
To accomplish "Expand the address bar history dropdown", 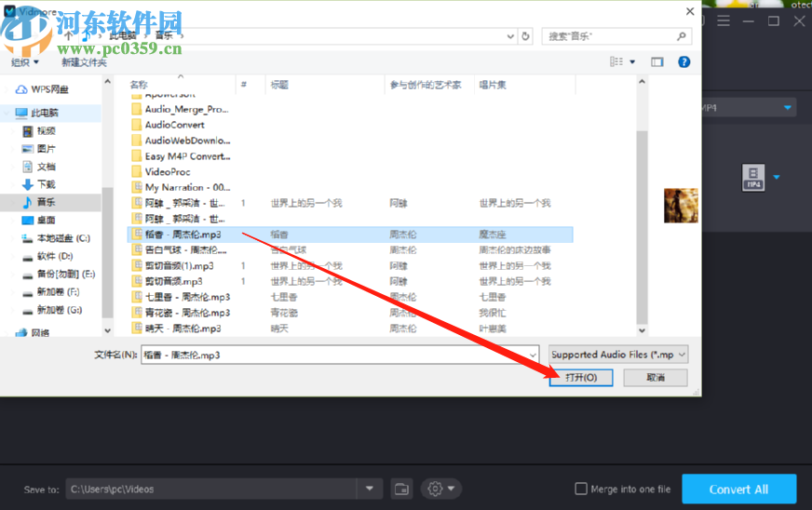I will coord(510,36).
